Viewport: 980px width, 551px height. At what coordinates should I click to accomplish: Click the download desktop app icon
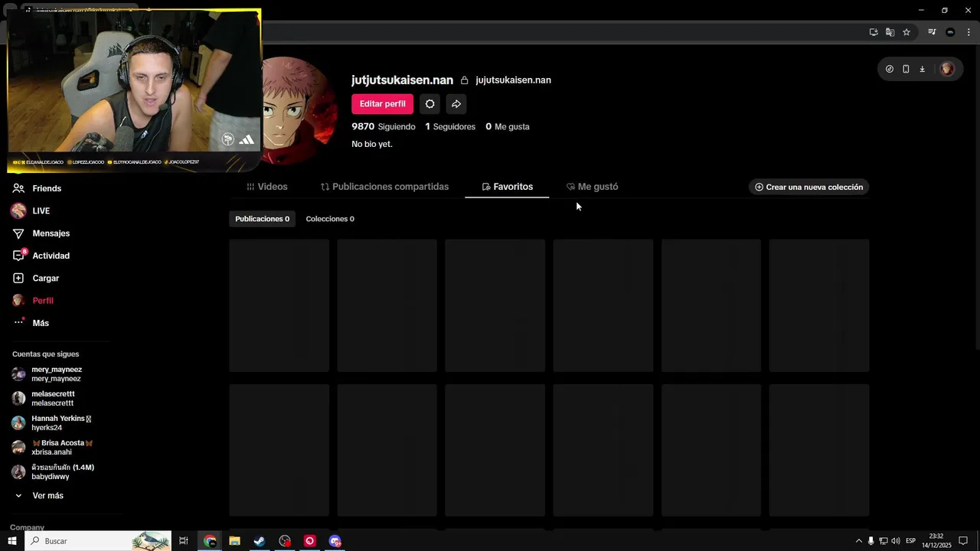(x=923, y=69)
